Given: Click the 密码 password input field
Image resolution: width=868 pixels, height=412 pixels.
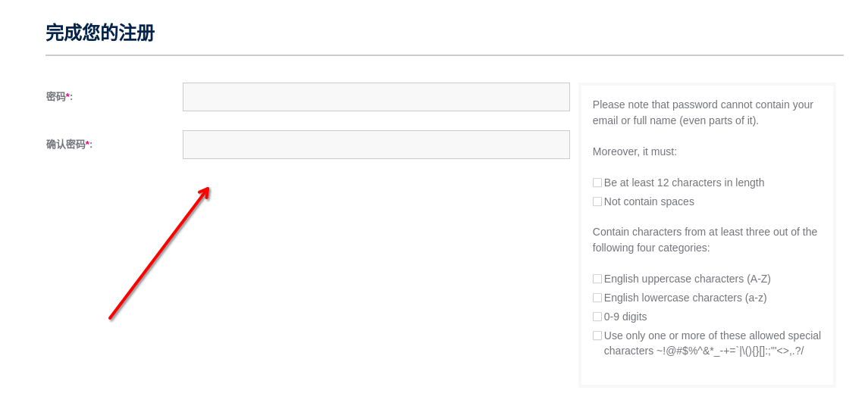Looking at the screenshot, I should point(376,97).
